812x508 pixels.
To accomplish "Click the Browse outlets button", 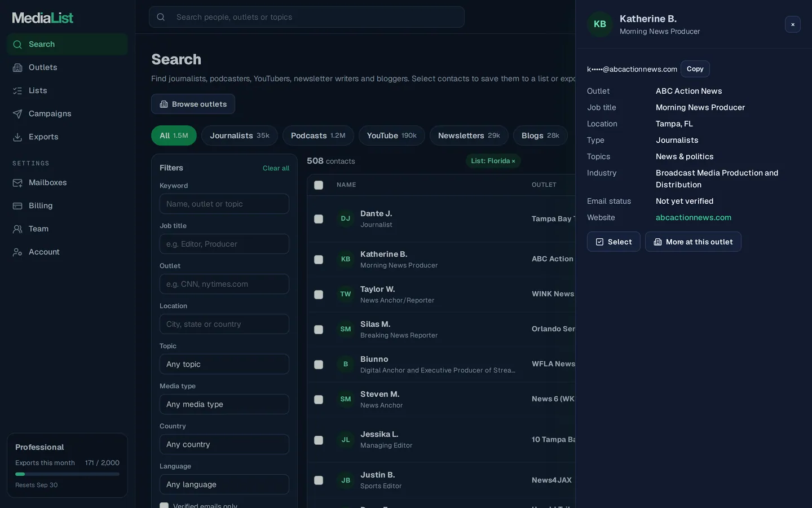I will point(193,104).
